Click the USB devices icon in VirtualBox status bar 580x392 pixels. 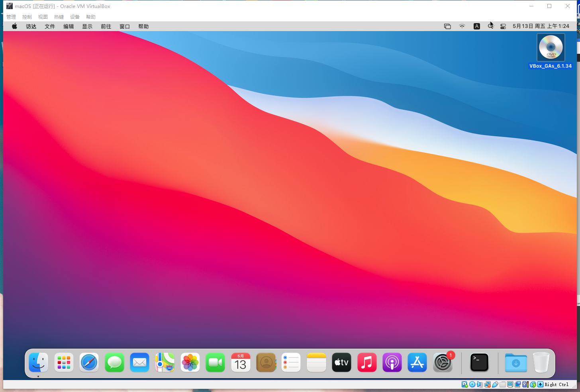pos(495,384)
